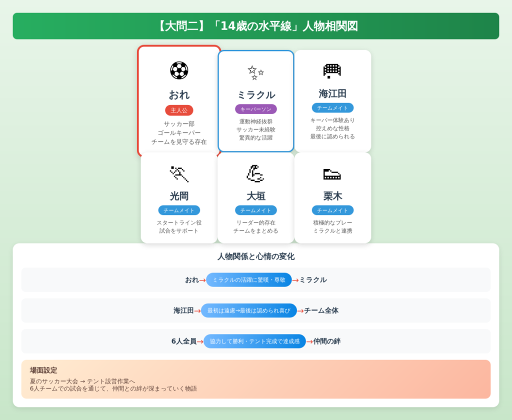The width and height of the screenshot is (512, 420).
Task: Select the purple キーパーソン badge
Action: click(255, 109)
